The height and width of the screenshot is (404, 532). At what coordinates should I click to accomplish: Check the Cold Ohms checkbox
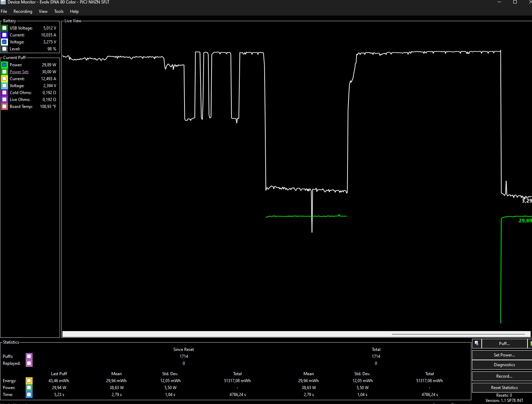(5, 93)
